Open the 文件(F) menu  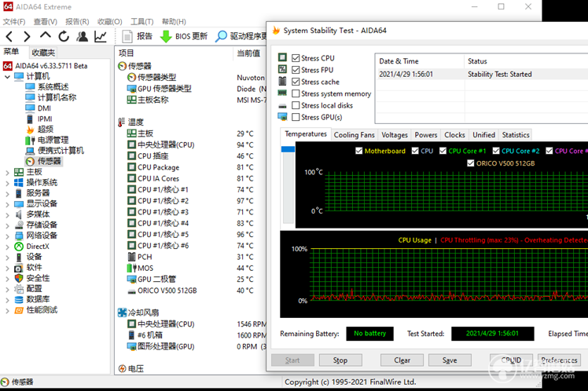pyautogui.click(x=14, y=22)
